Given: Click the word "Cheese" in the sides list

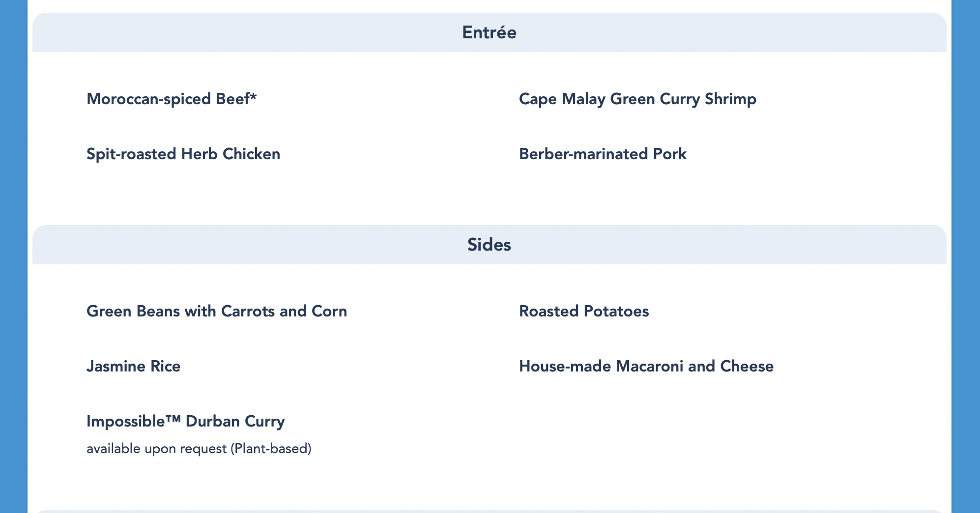Looking at the screenshot, I should (x=747, y=367).
